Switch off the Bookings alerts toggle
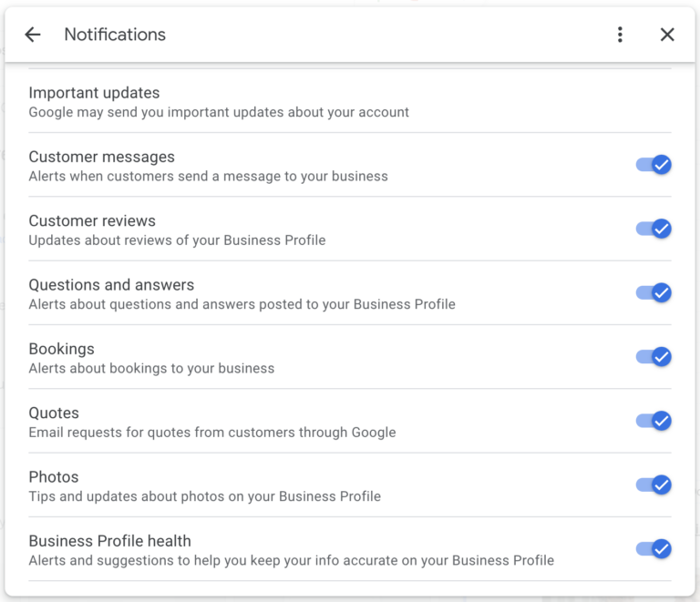 [654, 357]
